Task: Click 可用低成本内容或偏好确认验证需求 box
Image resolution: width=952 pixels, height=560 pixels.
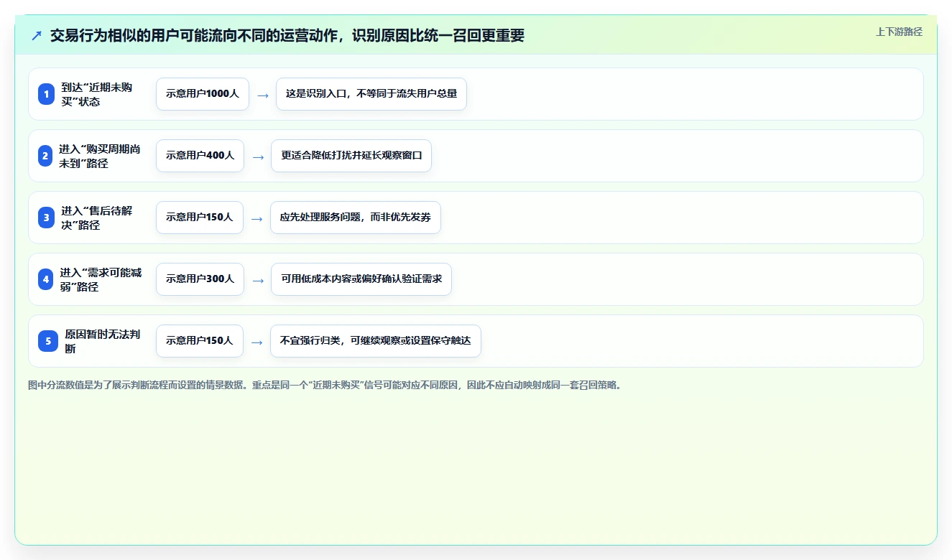Action: pos(361,279)
